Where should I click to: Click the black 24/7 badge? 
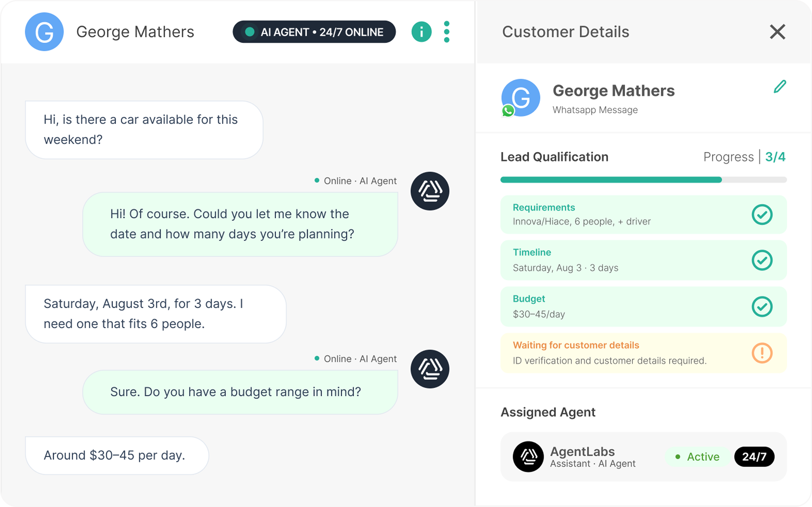(754, 456)
